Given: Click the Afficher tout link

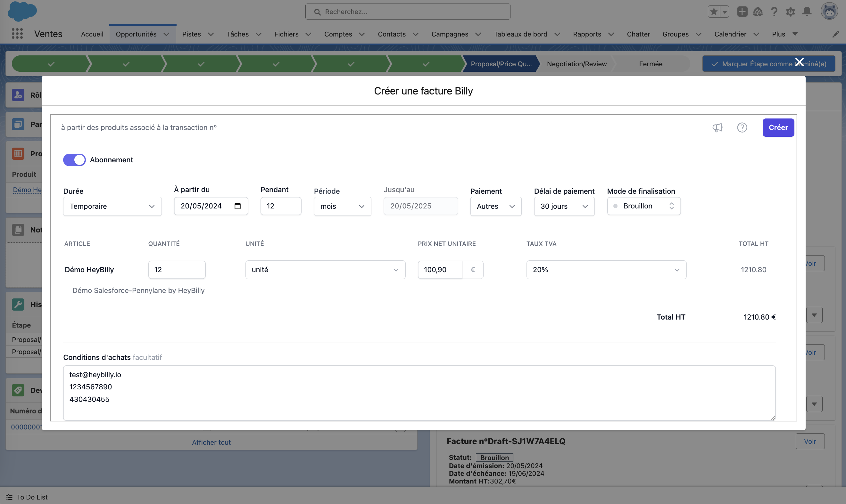Looking at the screenshot, I should point(211,442).
